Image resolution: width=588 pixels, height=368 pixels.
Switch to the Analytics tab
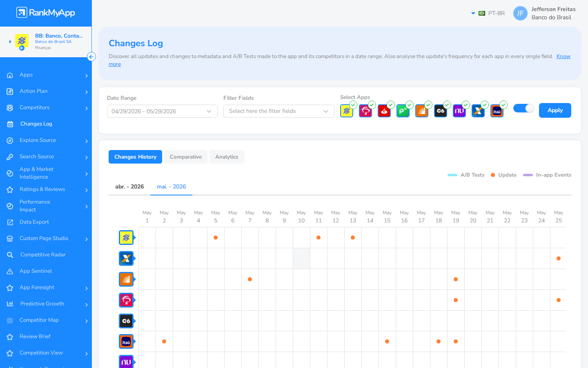tap(227, 157)
